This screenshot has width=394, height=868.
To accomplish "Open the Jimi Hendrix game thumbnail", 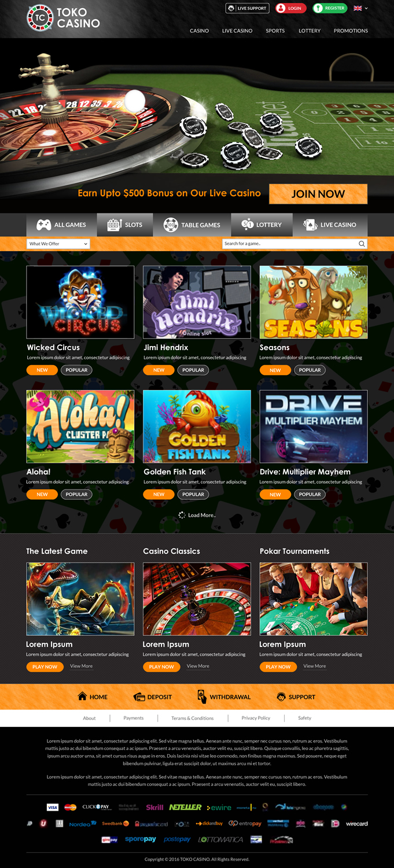I will (197, 302).
